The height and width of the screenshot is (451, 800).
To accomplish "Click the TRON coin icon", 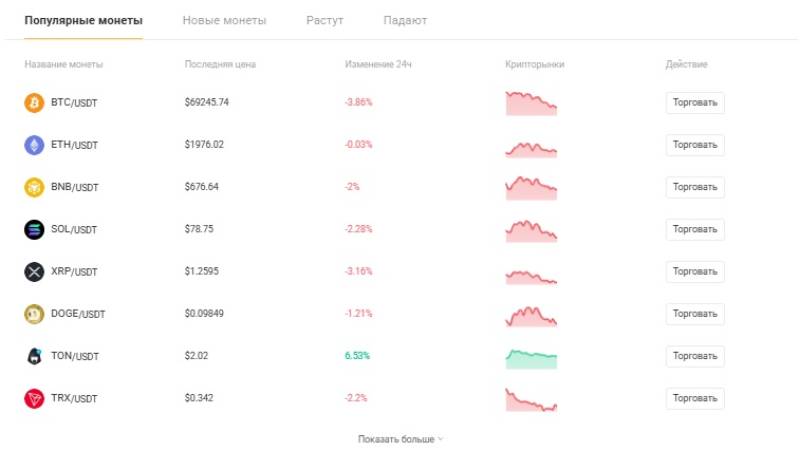I will click(34, 398).
